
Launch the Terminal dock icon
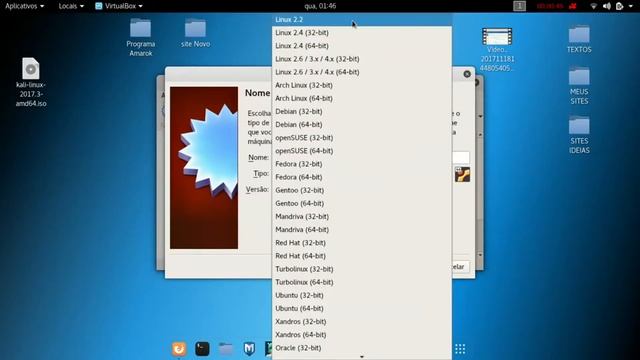click(x=202, y=349)
